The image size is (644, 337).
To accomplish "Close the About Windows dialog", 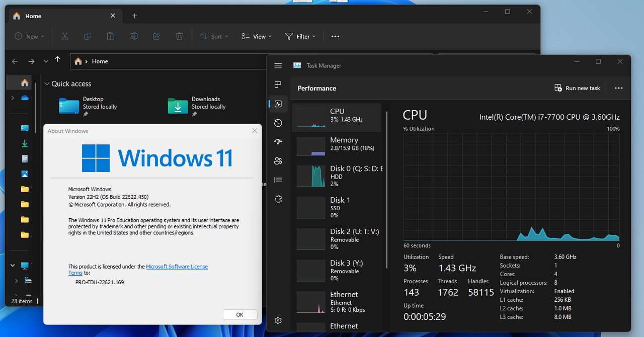I will click(255, 131).
